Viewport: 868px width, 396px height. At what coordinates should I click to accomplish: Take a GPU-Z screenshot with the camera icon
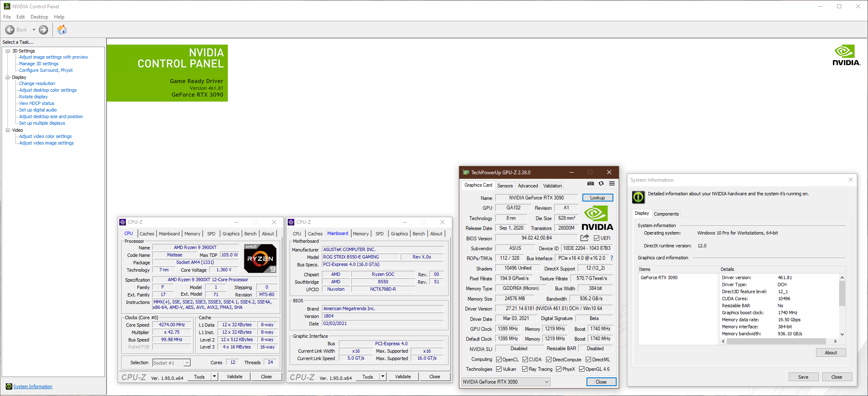(591, 184)
